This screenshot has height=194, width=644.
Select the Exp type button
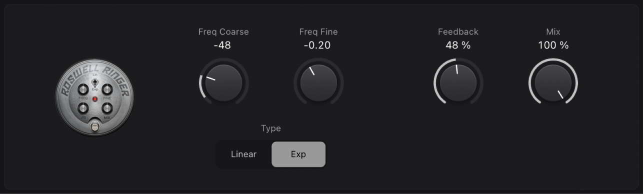pos(298,154)
